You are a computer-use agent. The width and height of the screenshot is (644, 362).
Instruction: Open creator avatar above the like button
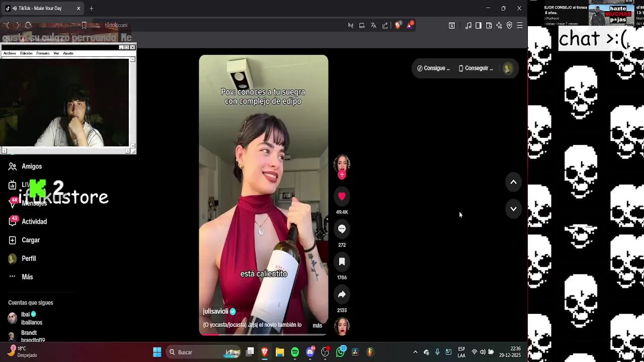(342, 163)
